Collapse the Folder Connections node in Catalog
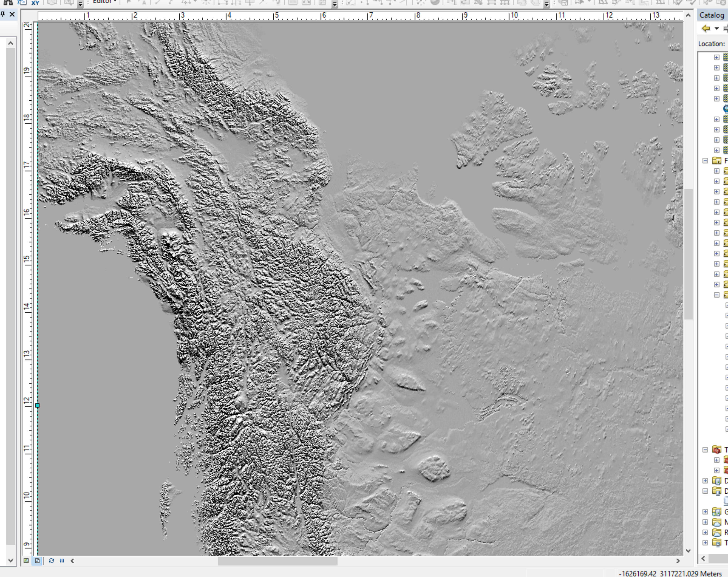 705,161
